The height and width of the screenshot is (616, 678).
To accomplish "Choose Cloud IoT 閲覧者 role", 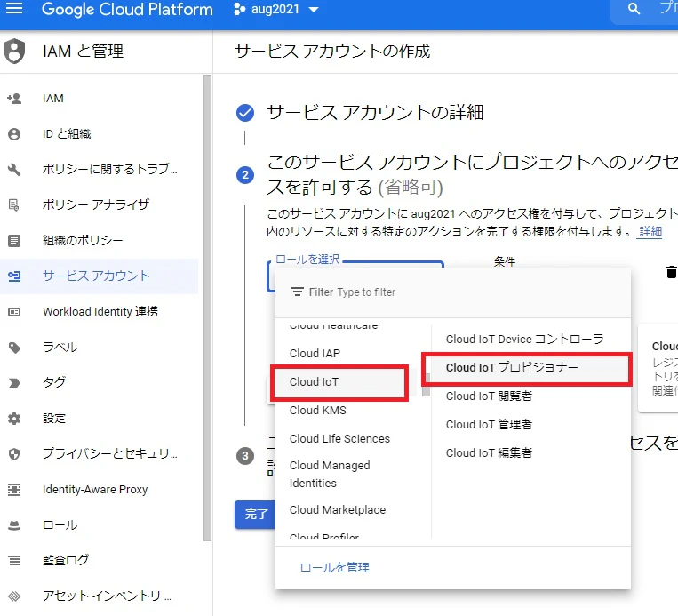I will tap(489, 396).
